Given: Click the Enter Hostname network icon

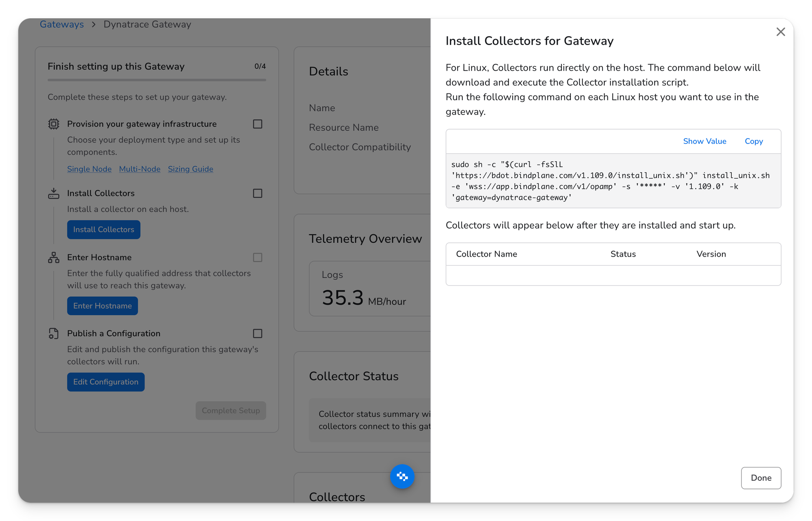Looking at the screenshot, I should point(54,257).
